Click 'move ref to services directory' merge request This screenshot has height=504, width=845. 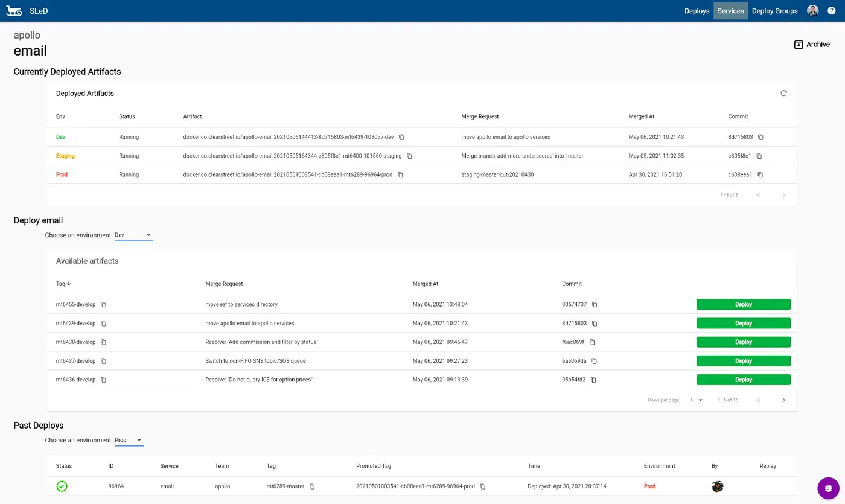(x=241, y=304)
